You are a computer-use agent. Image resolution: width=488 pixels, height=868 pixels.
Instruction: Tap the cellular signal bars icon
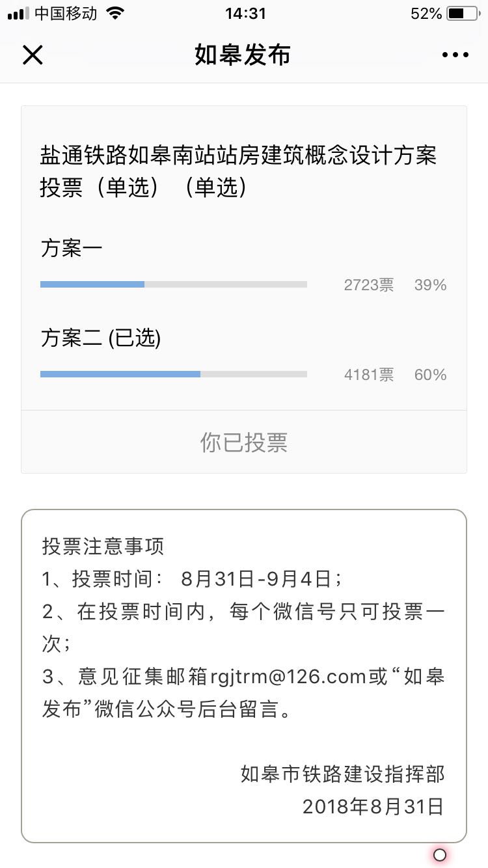18,14
